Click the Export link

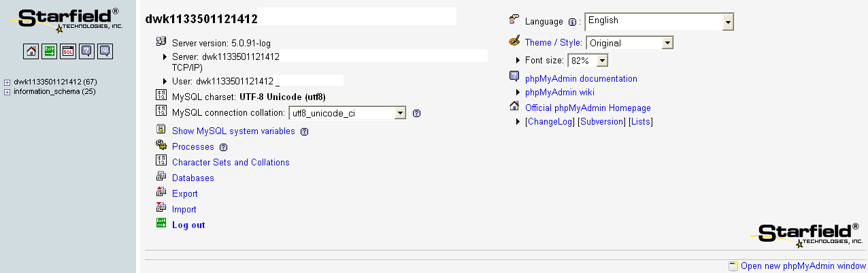(184, 194)
